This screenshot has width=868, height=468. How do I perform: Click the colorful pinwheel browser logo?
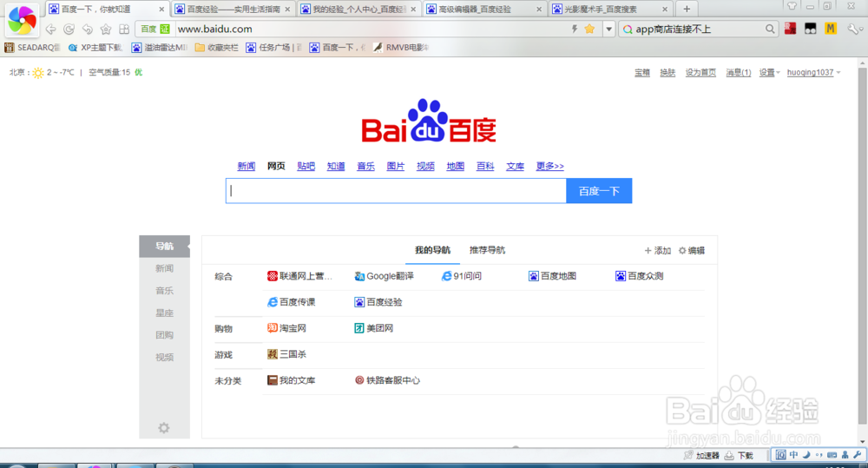coord(22,20)
